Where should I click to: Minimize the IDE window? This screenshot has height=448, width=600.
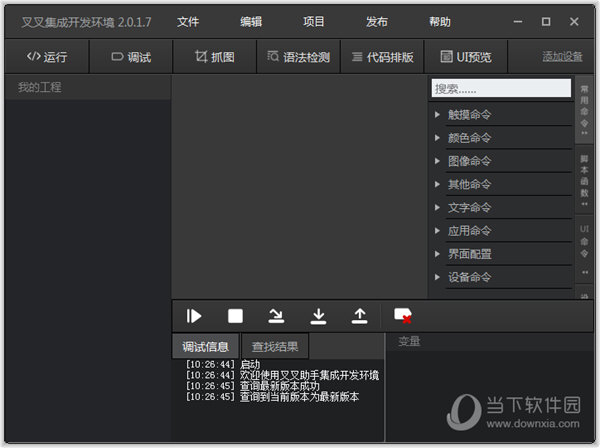tap(518, 22)
